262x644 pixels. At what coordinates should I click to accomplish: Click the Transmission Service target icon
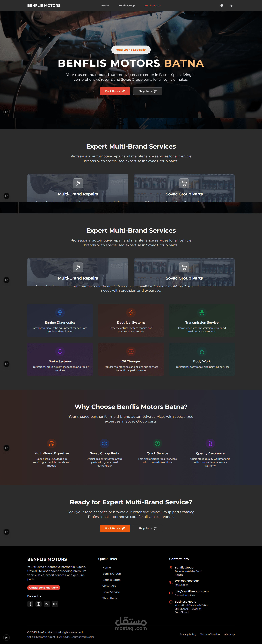pyautogui.click(x=202, y=313)
